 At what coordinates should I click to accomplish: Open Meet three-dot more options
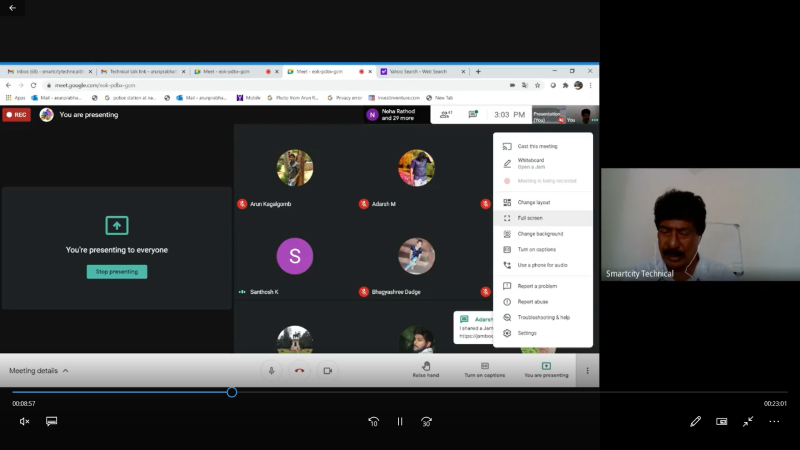coord(587,370)
